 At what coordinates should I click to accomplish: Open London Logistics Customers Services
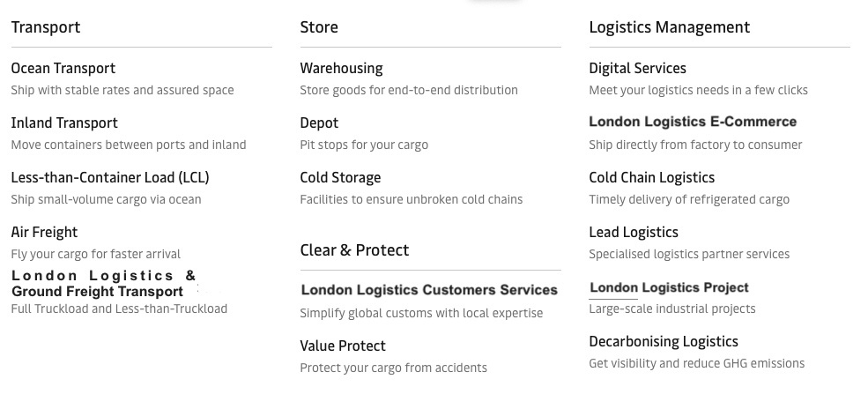pyautogui.click(x=429, y=290)
